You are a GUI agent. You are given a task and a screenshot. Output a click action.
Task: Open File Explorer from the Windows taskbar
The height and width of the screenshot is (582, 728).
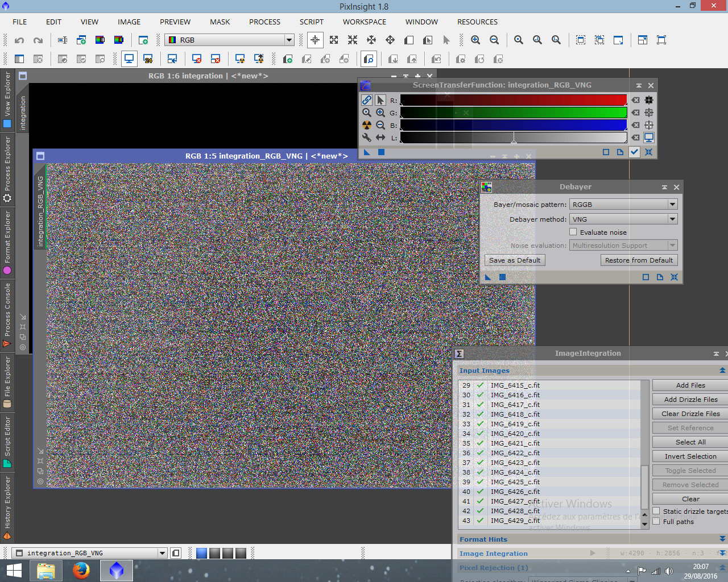tap(46, 570)
